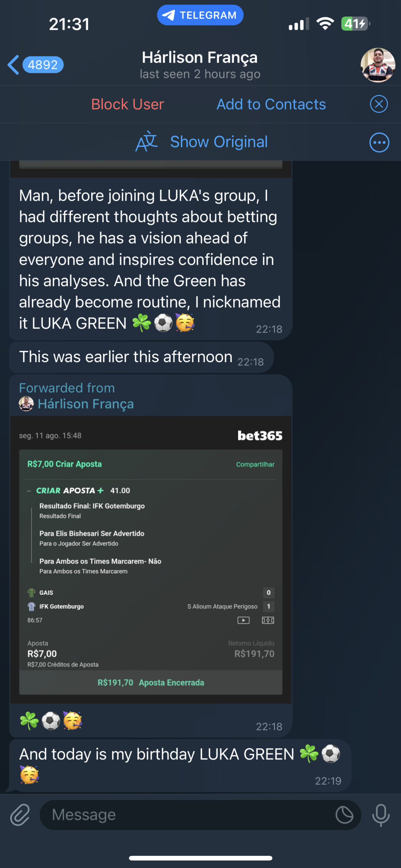Collapse the Criar Aposta+ selection list
401x868 pixels.
tap(29, 491)
